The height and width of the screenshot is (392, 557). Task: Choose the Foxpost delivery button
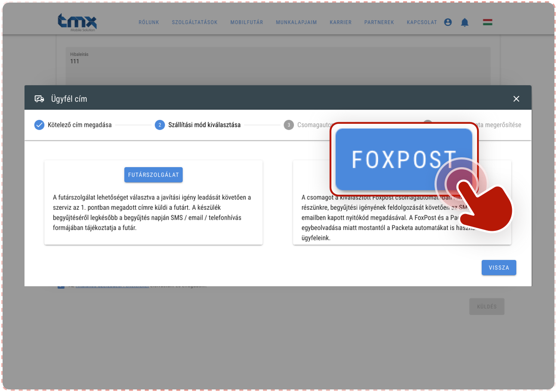pyautogui.click(x=403, y=159)
